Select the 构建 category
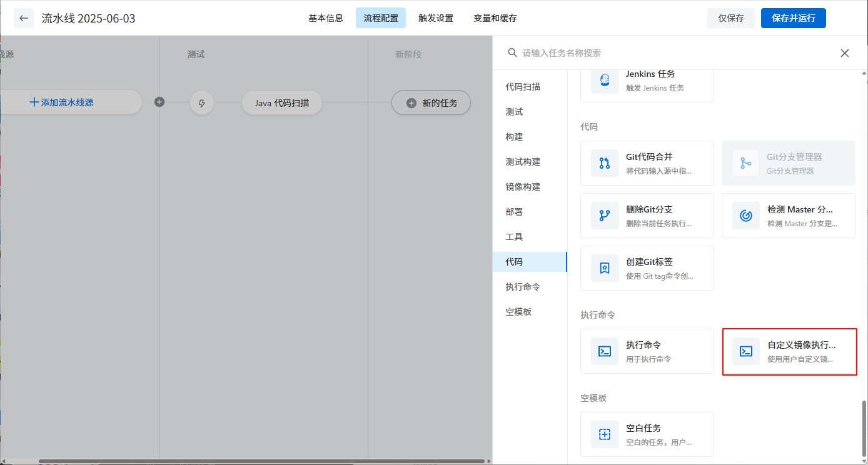Image resolution: width=868 pixels, height=465 pixels. pos(530,137)
